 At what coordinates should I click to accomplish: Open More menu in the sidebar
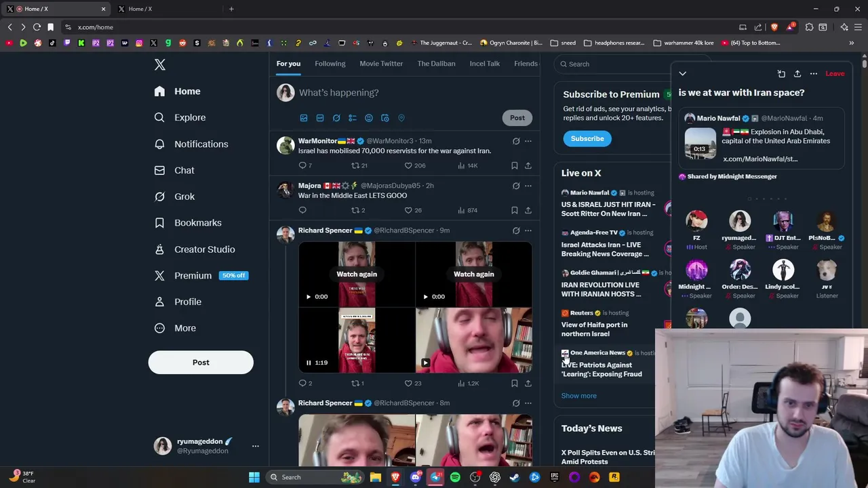tap(175, 328)
